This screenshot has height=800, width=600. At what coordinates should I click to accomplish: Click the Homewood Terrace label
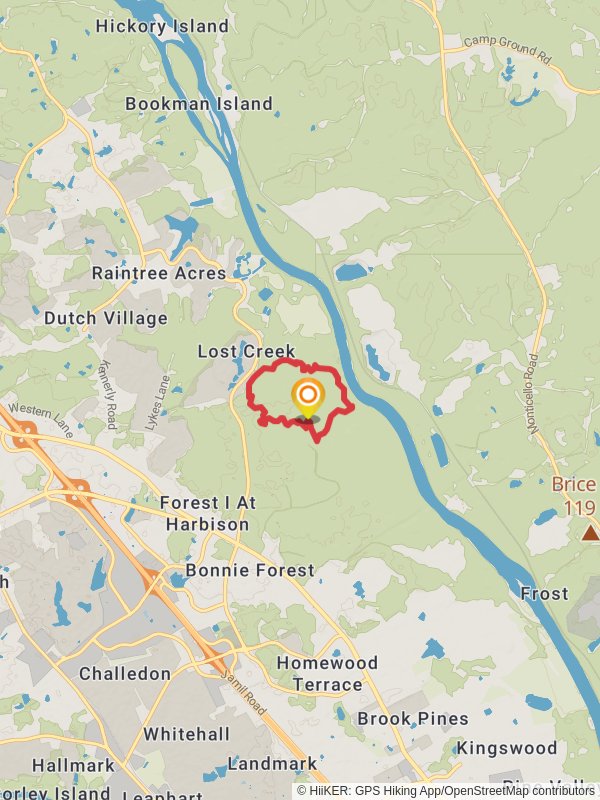[x=327, y=673]
